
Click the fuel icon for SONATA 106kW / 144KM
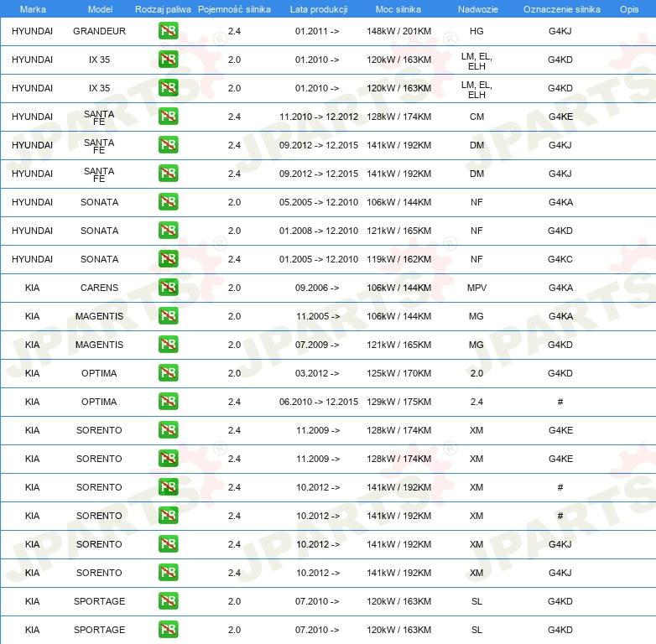[168, 202]
